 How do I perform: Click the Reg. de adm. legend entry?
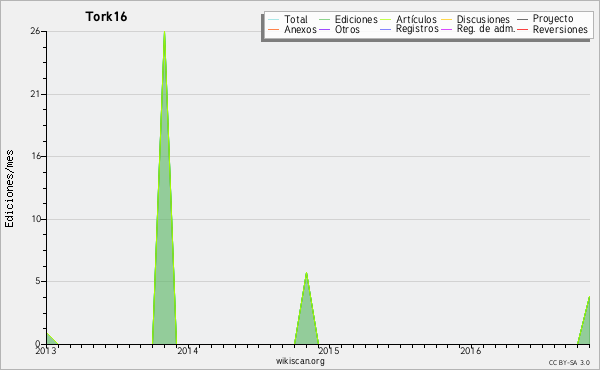click(478, 29)
